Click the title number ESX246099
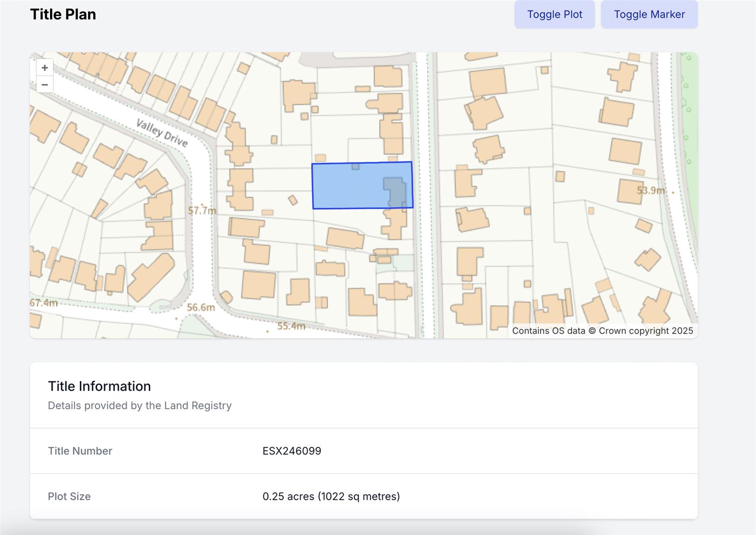 point(291,451)
